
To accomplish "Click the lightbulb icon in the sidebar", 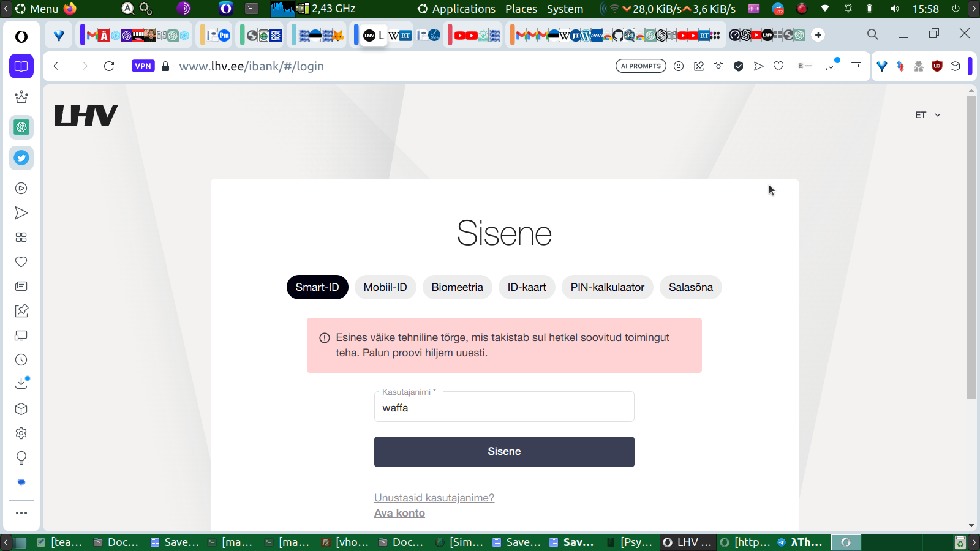I will click(21, 458).
